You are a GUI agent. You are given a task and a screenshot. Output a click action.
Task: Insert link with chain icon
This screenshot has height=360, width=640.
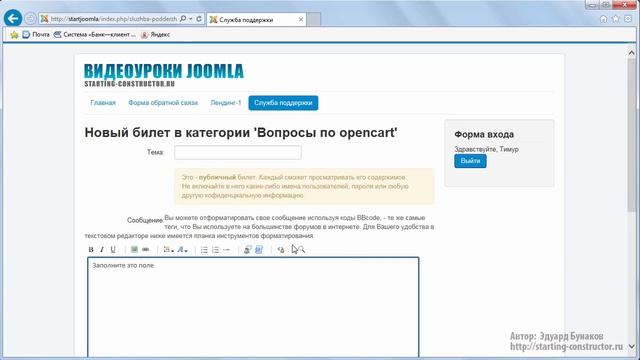click(x=145, y=250)
